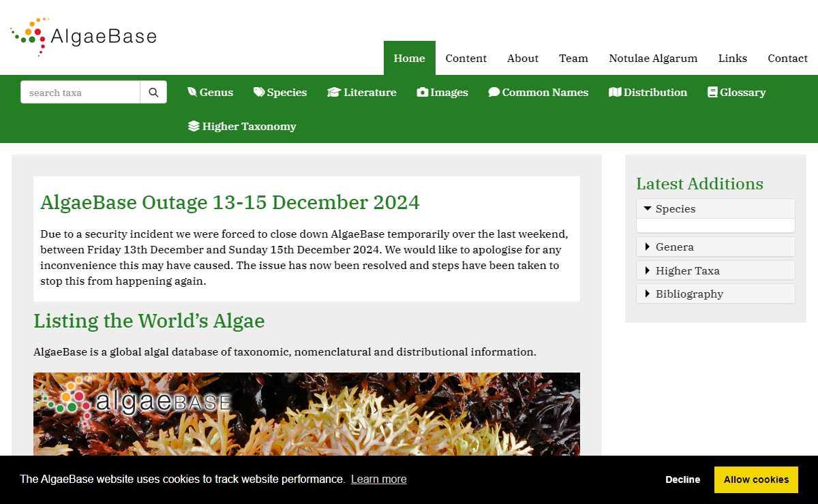
Task: Click the Allow cookies button
Action: (756, 479)
